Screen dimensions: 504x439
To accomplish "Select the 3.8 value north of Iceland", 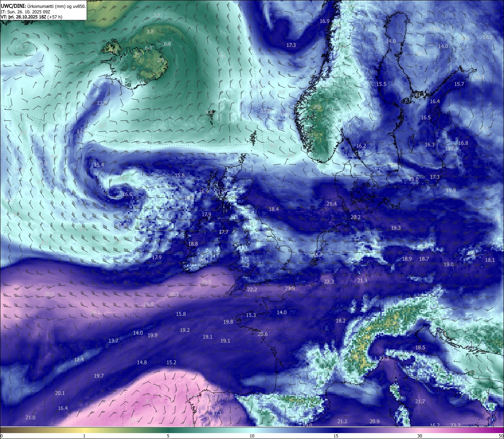I will coord(150,31).
